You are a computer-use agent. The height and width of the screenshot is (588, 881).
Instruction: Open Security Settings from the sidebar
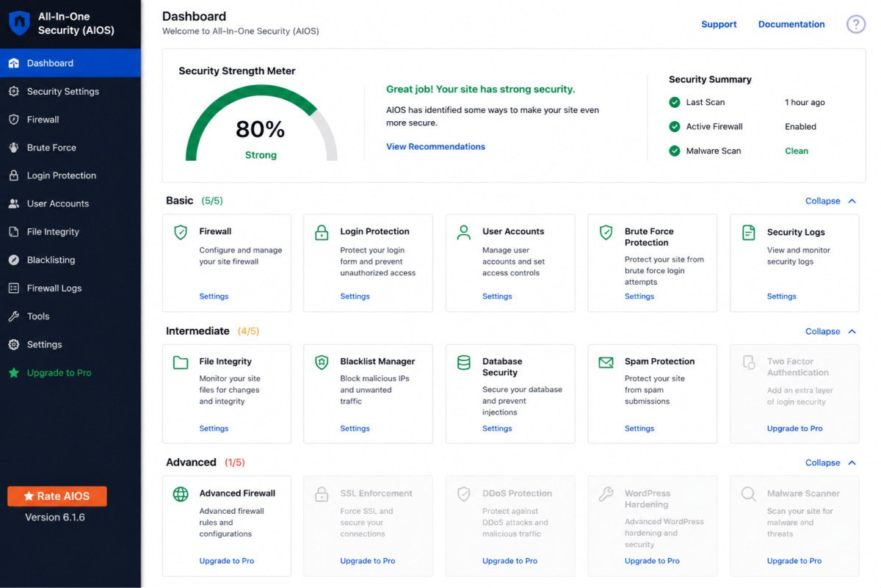click(x=70, y=91)
